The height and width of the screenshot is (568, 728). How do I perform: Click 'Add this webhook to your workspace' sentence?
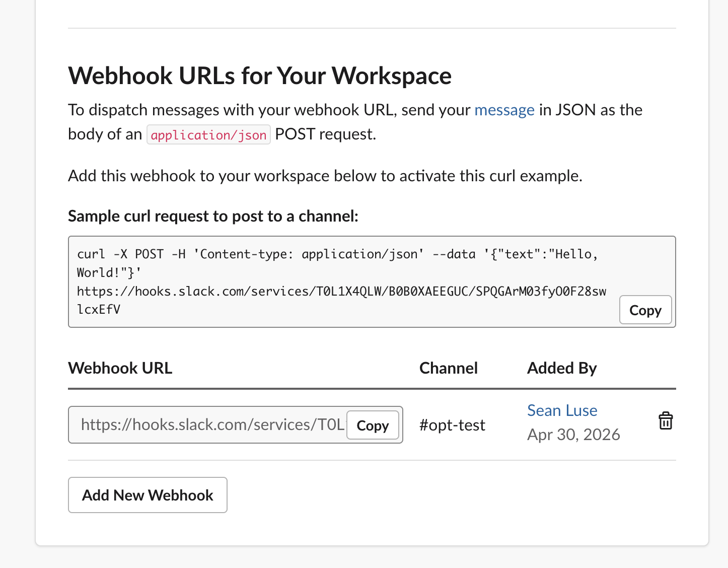point(325,176)
